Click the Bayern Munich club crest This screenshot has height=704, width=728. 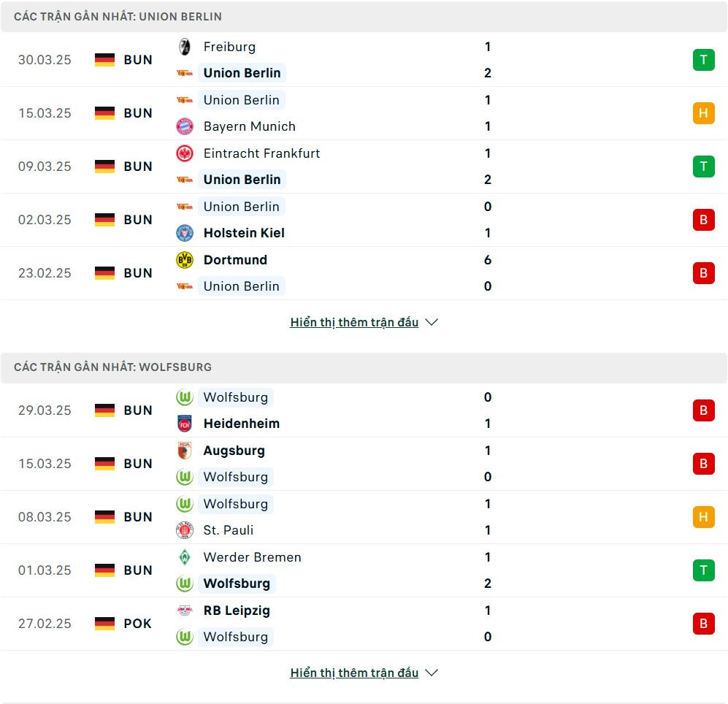click(185, 126)
